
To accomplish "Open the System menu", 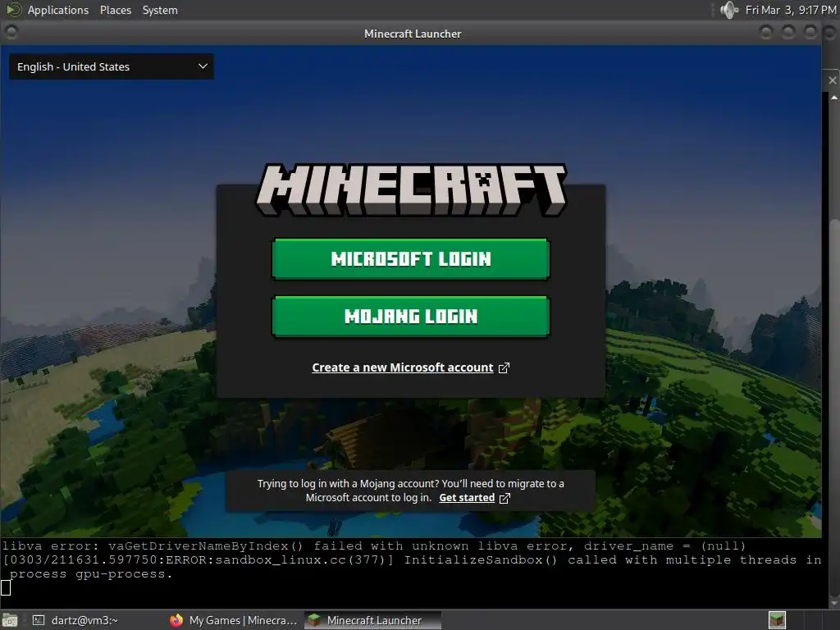I will tap(160, 10).
